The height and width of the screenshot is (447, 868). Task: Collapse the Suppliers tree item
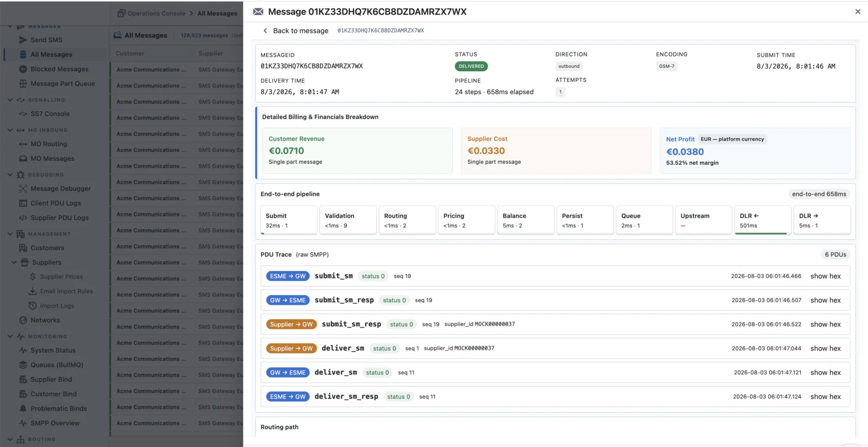(14, 263)
